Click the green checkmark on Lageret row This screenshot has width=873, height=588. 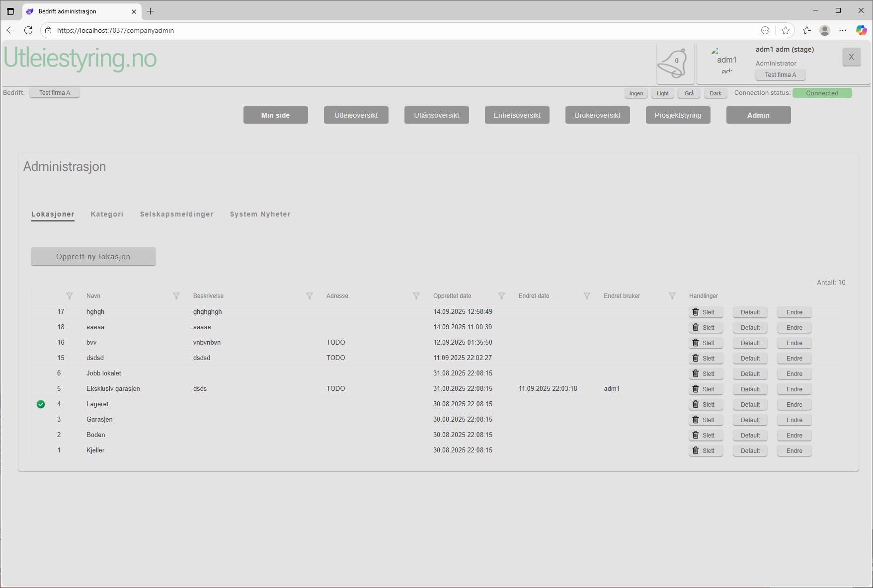click(x=41, y=404)
